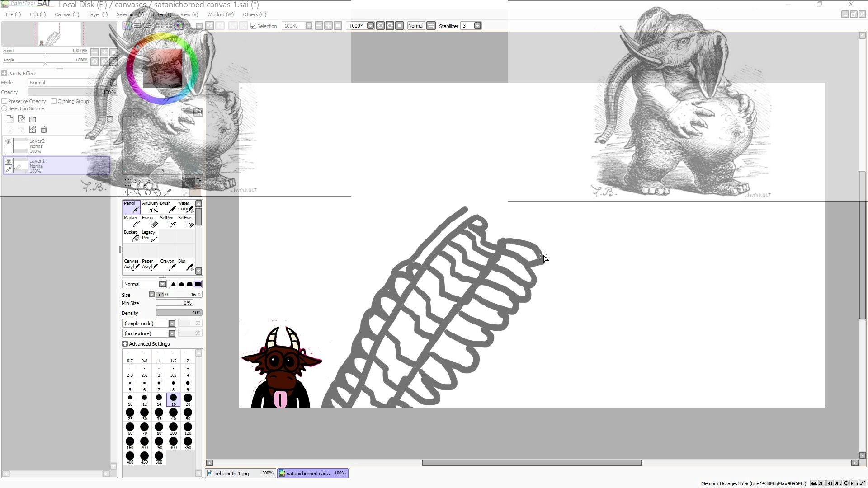Select the Eraser tool

click(150, 221)
